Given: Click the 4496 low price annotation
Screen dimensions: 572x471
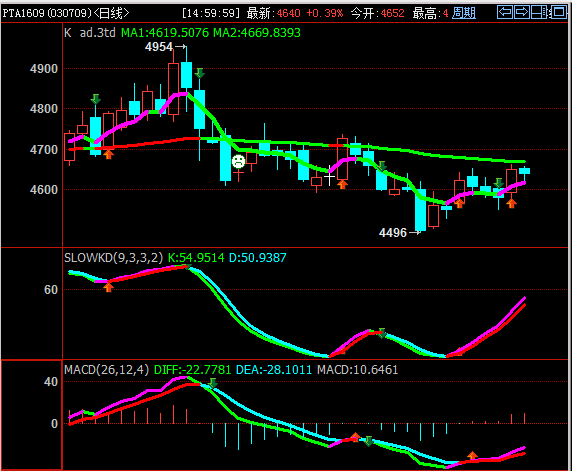Looking at the screenshot, I should coord(393,232).
